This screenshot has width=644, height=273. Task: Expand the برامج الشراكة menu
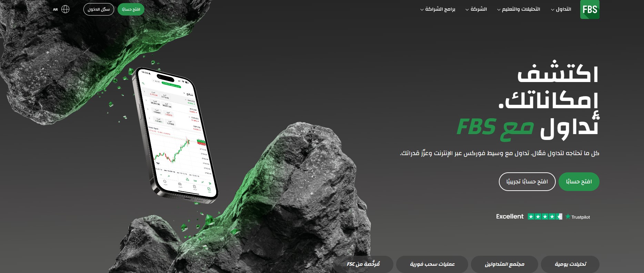coord(438,9)
